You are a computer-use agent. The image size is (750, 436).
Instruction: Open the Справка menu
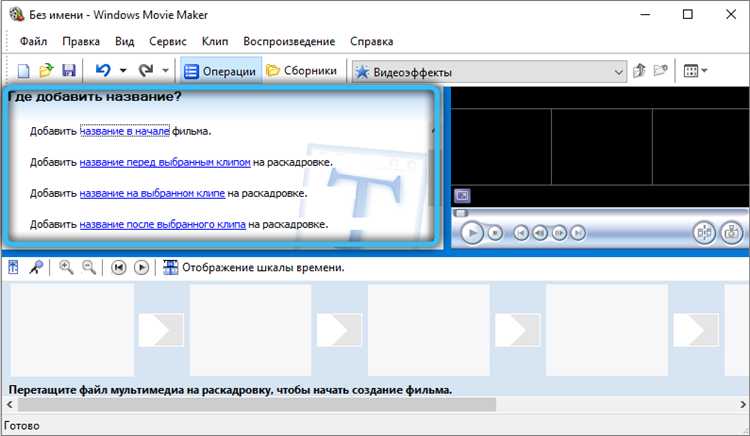371,42
